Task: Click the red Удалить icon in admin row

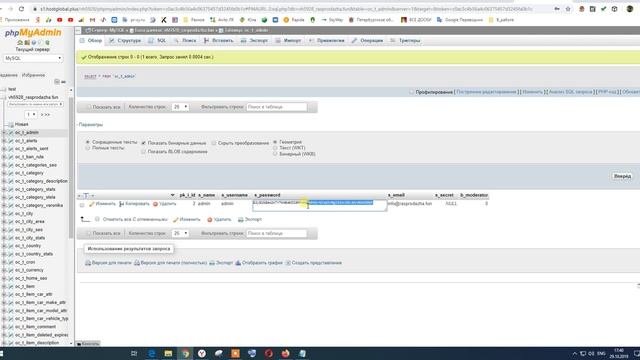Action: (x=155, y=204)
